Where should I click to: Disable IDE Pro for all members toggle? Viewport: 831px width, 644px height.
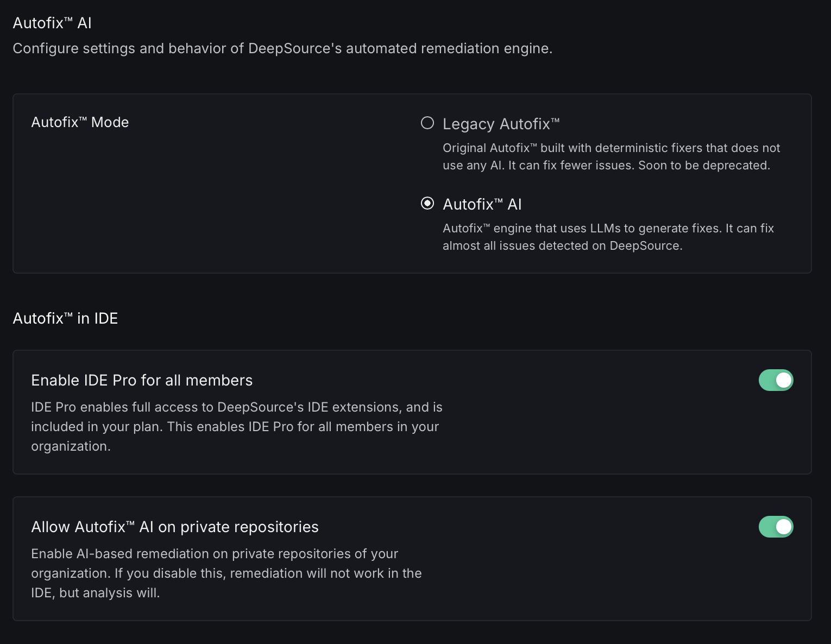click(776, 380)
